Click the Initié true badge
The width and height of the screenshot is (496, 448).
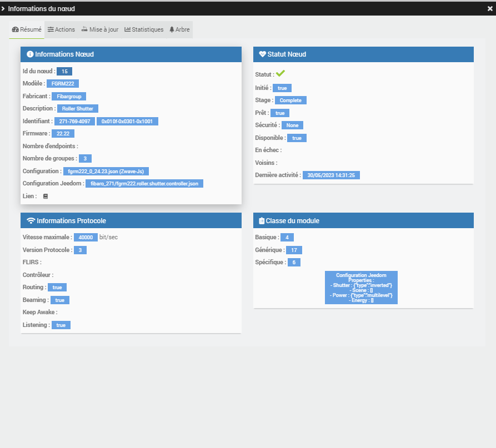point(282,88)
